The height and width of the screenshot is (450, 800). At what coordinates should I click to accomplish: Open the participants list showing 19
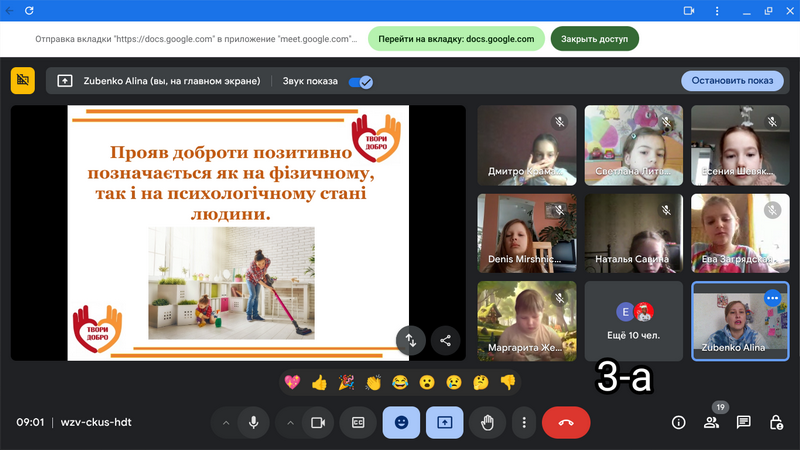pyautogui.click(x=711, y=422)
